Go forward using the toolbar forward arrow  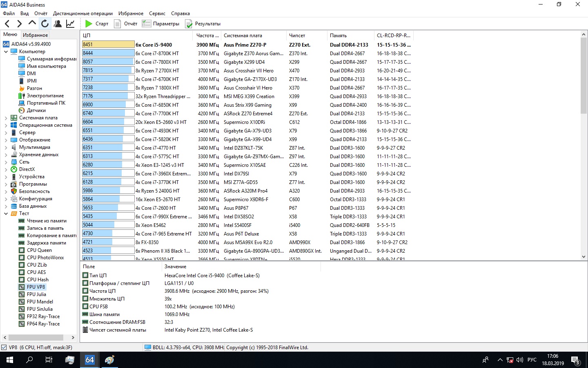[19, 24]
